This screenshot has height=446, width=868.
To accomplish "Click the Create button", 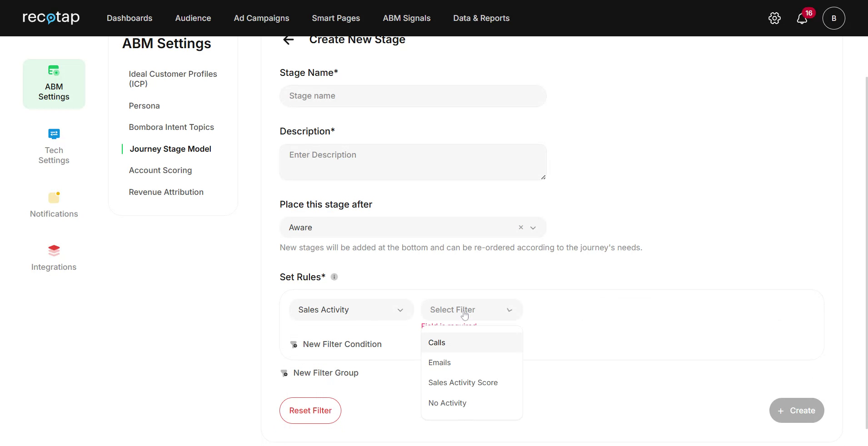I will (x=796, y=410).
